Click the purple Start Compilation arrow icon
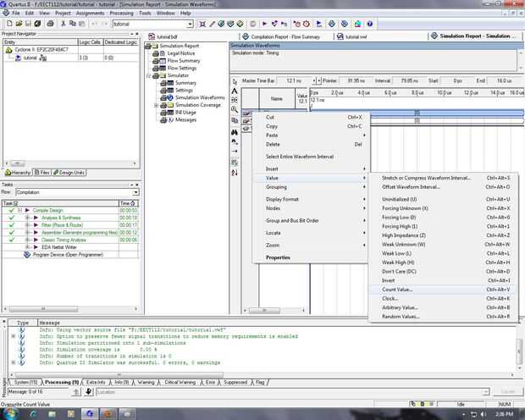 pos(264,24)
